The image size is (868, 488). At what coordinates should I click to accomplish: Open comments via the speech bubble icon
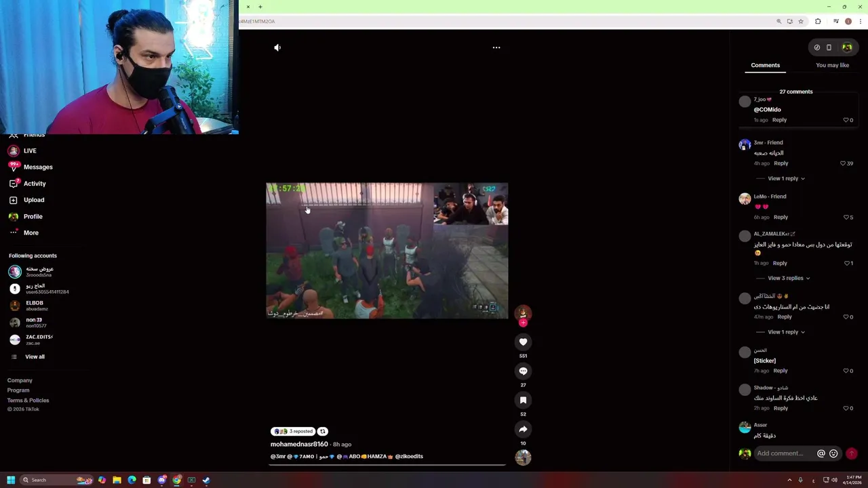(523, 371)
